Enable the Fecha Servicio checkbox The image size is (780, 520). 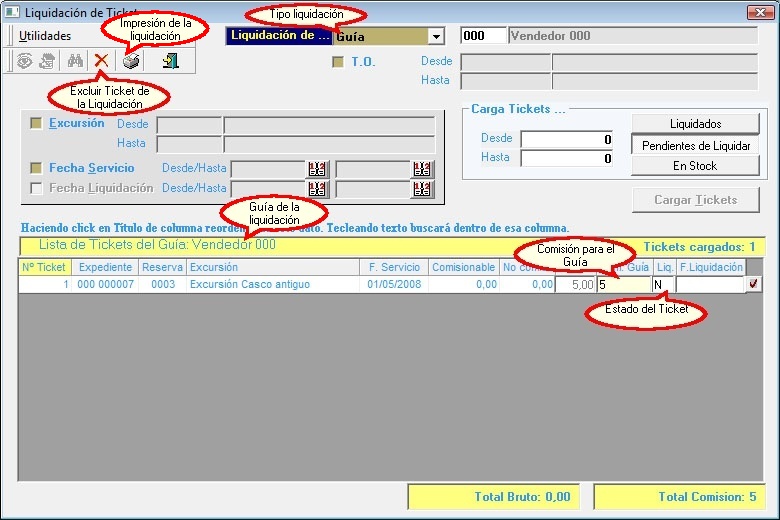tap(37, 169)
